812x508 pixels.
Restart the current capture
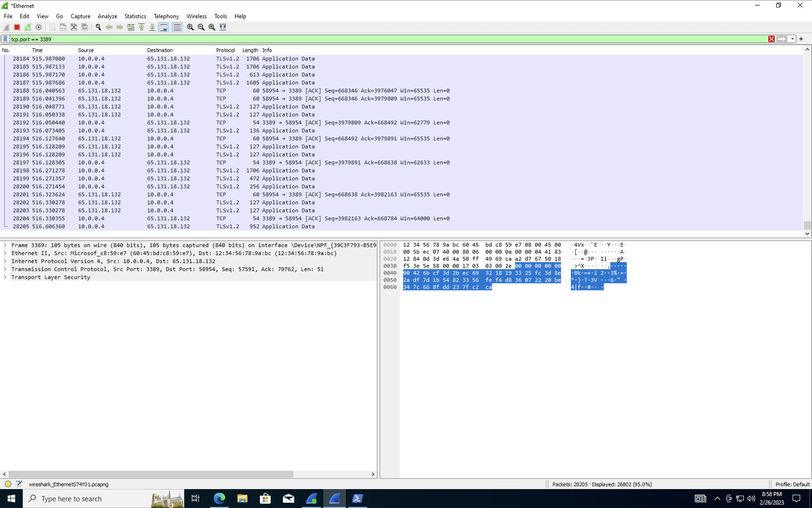tap(28, 27)
